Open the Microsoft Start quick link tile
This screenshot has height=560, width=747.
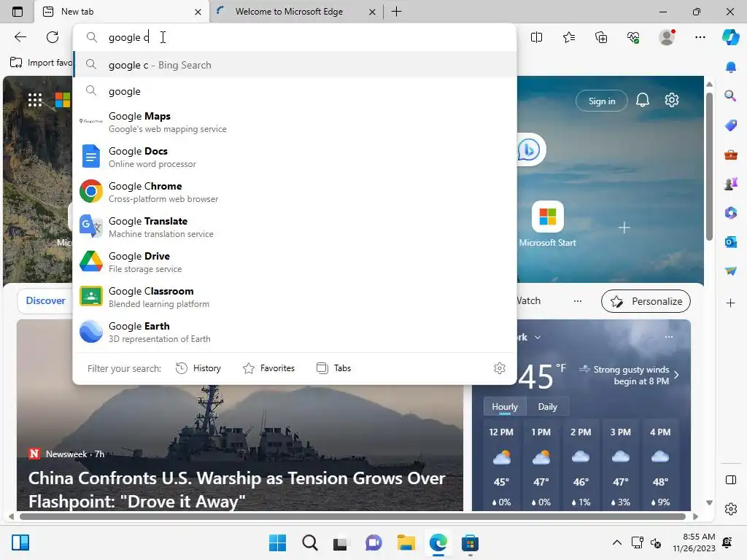[547, 224]
